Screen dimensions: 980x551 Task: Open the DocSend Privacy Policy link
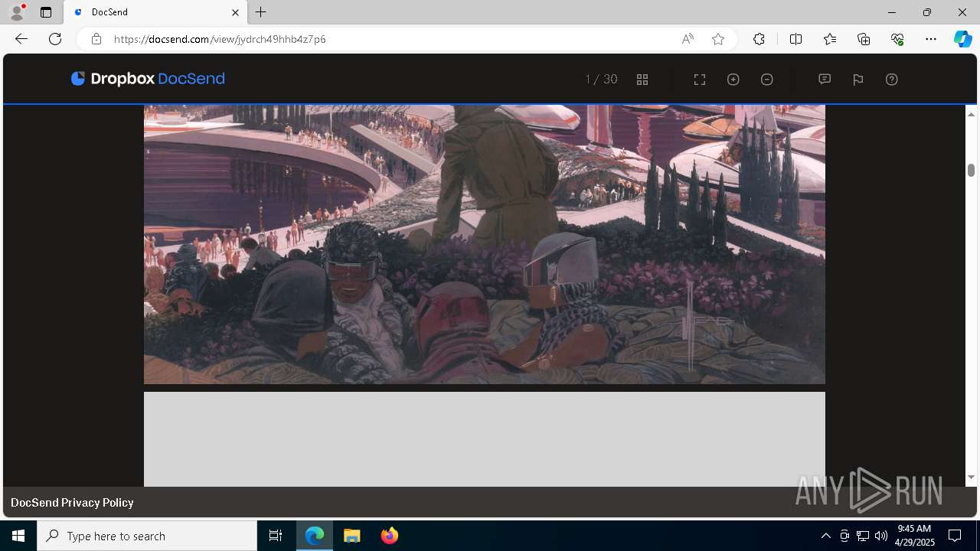(x=72, y=503)
